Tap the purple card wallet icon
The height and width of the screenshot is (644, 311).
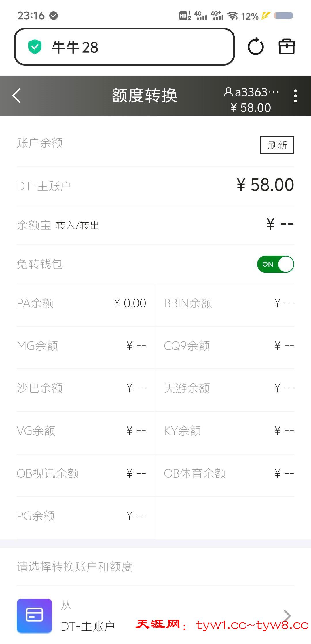coord(34,615)
